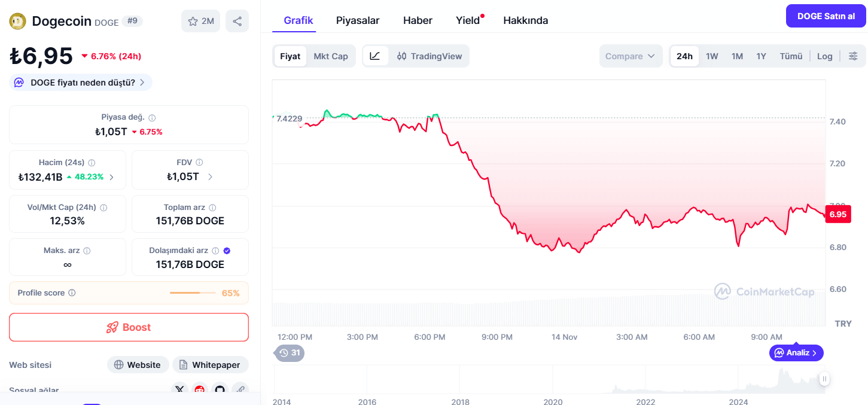This screenshot has height=405, width=868.
Task: Click the pause handle on the range slider
Action: tap(824, 379)
